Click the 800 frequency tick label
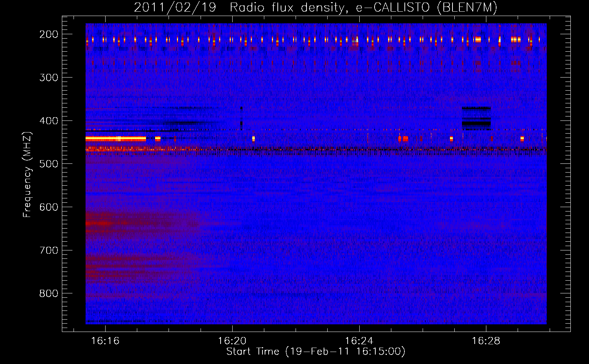Viewport: 589px width, 364px height. [x=49, y=293]
